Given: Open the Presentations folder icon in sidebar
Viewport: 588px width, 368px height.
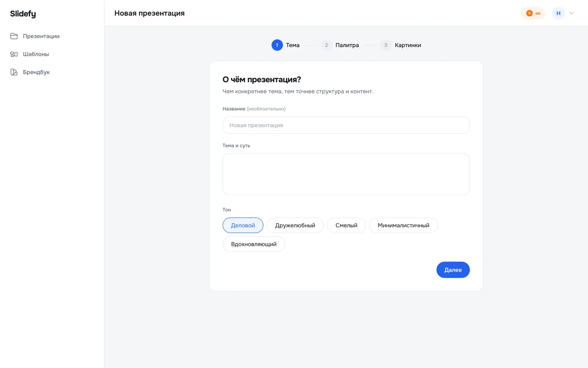Looking at the screenshot, I should pyautogui.click(x=14, y=36).
